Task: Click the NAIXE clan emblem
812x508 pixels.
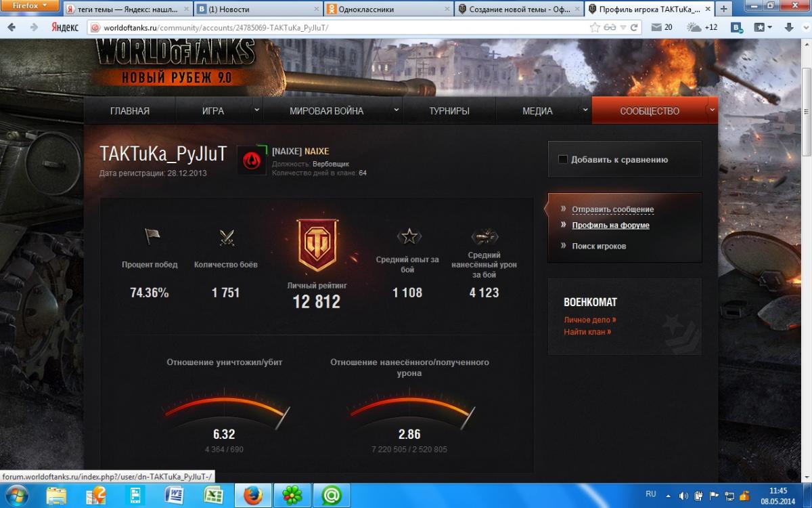Action: click(x=251, y=161)
